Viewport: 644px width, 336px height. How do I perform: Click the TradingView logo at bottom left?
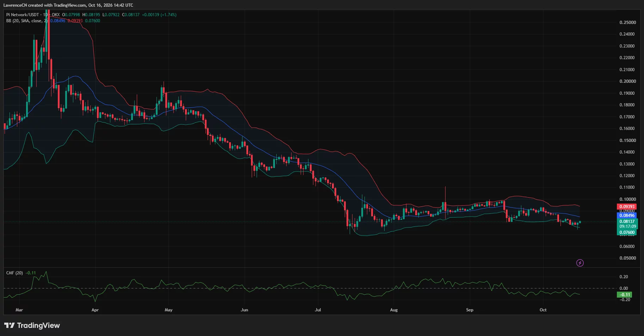(x=32, y=325)
